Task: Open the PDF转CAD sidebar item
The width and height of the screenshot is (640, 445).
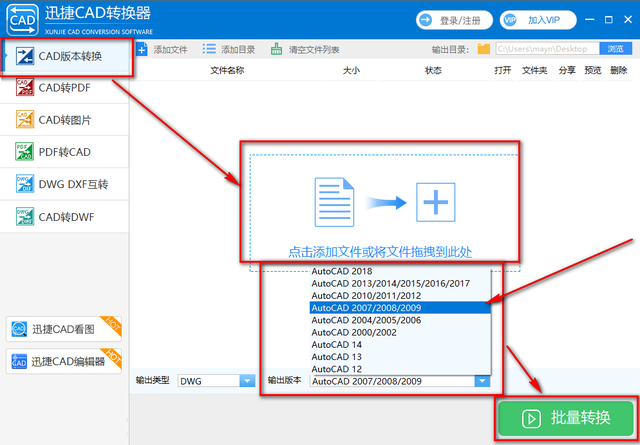Action: pyautogui.click(x=64, y=152)
